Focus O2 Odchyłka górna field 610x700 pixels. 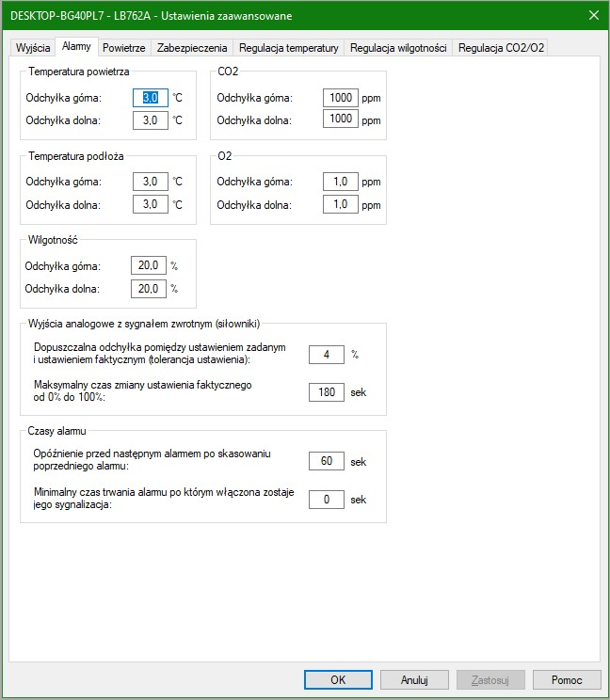[341, 182]
